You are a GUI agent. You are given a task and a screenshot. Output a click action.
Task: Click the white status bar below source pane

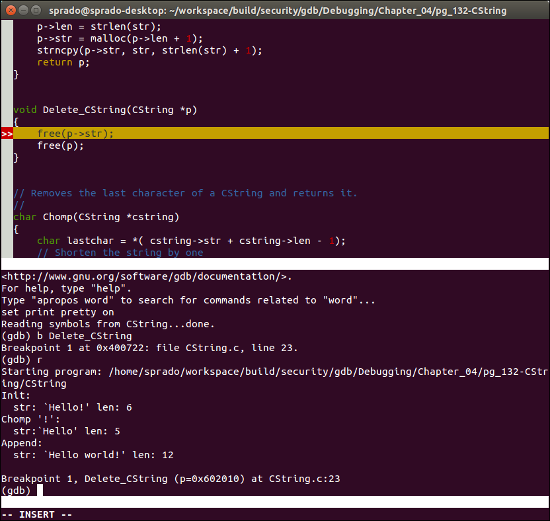coord(275,264)
